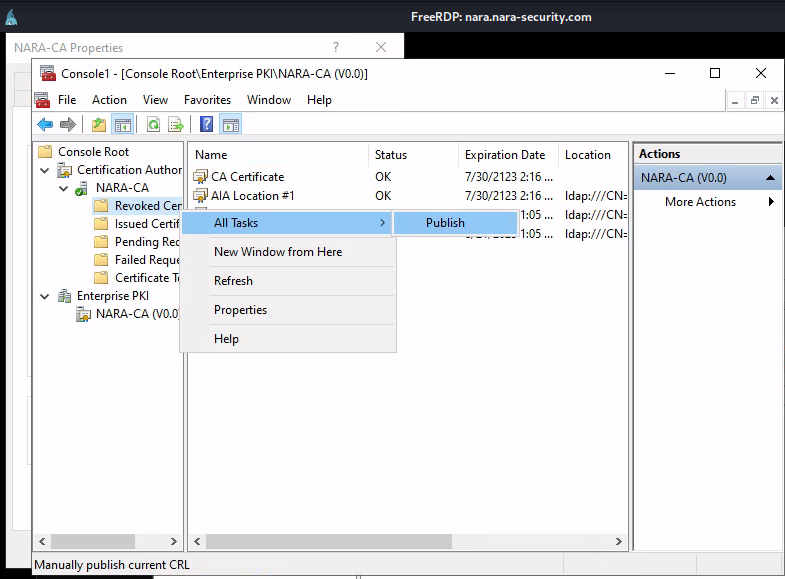Click the Up one level folder icon
Screen dimensions: 785x579
point(98,125)
